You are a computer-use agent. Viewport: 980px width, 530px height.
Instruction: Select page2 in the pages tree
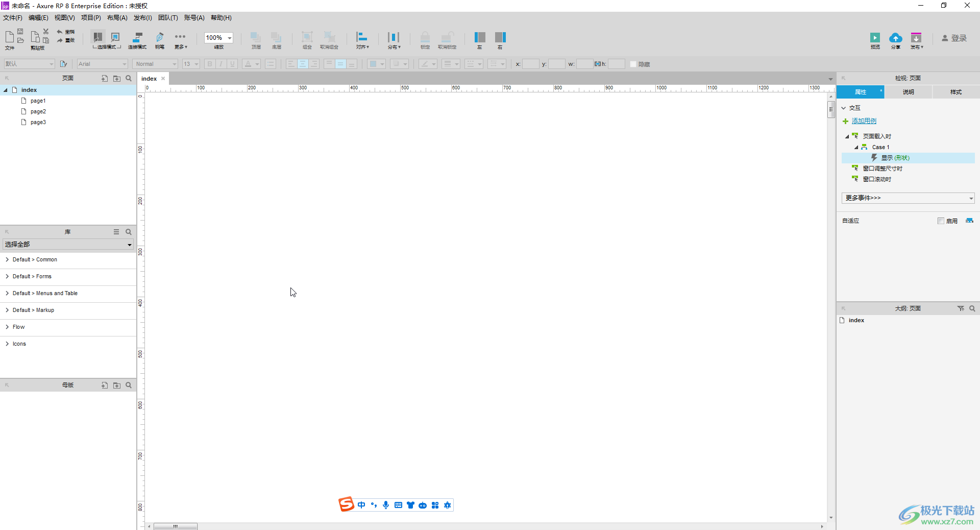[38, 112]
